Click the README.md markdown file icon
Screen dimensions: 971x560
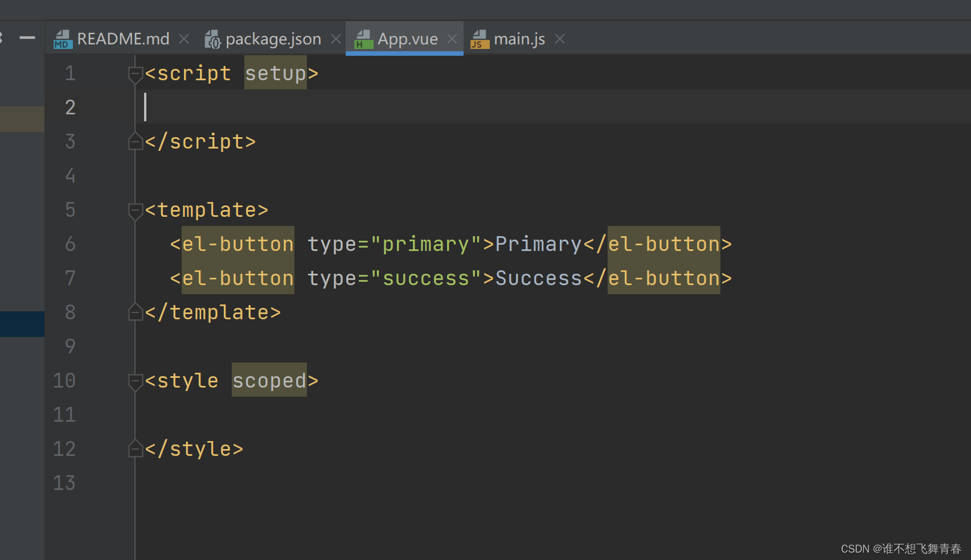tap(63, 39)
